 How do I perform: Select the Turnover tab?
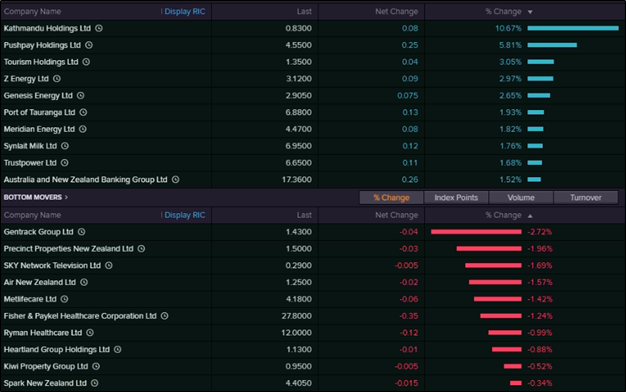pos(586,198)
